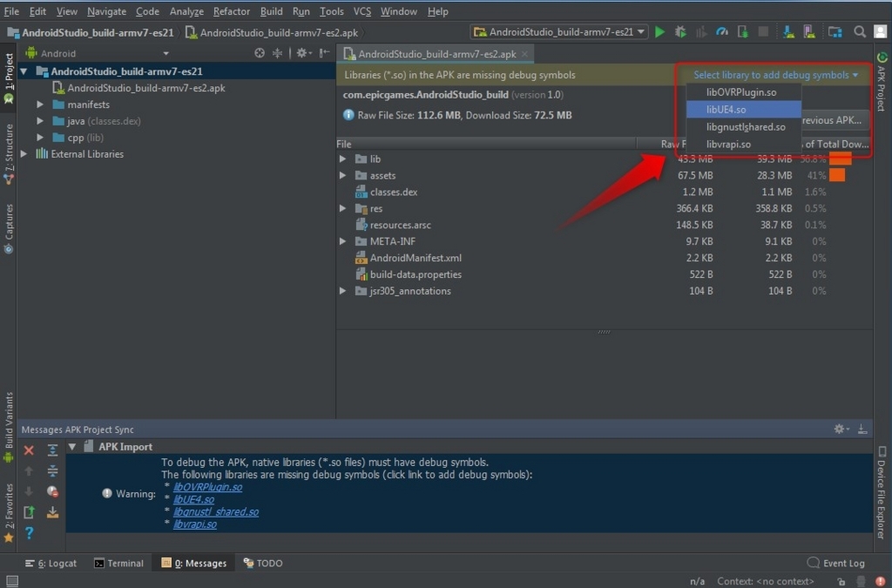This screenshot has width=892, height=588.
Task: Select libOVRPlugin.so from the dropdown list
Action: [744, 92]
